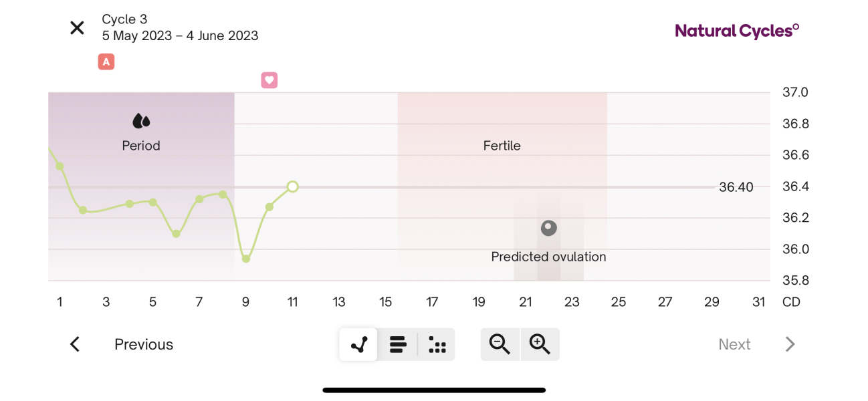Tap the predicted ovulation egg icon
Viewport: 868px width, 401px height.
(548, 229)
